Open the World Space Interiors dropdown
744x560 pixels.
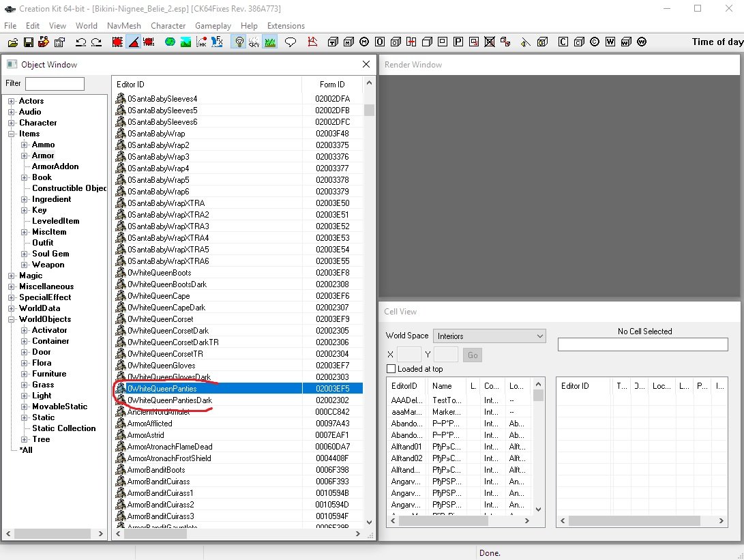490,336
